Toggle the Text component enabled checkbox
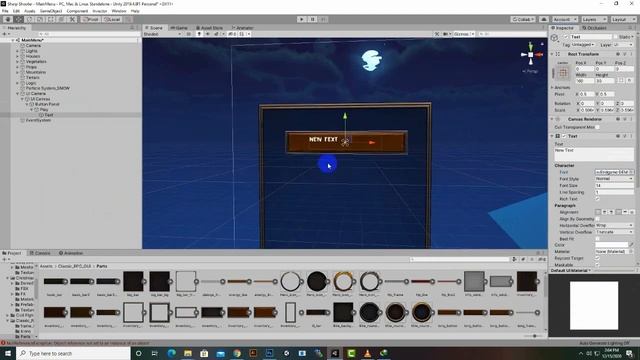This screenshot has width=640, height=360. (564, 136)
